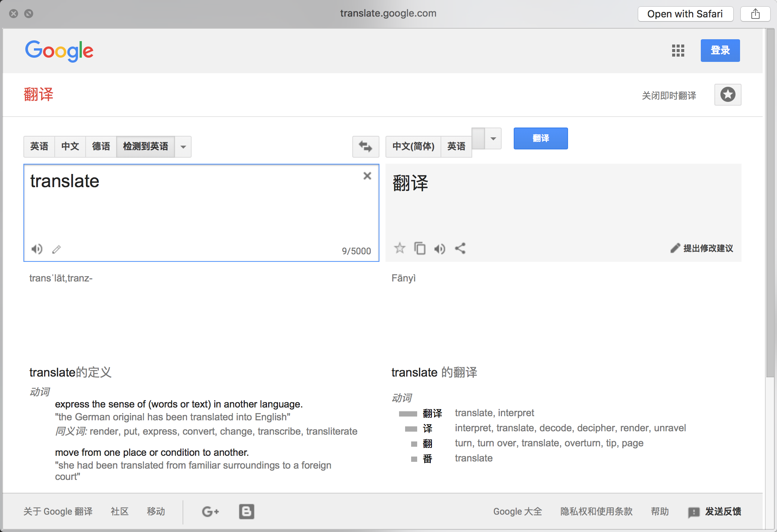777x532 pixels.
Task: Swap source and target languages
Action: point(365,146)
